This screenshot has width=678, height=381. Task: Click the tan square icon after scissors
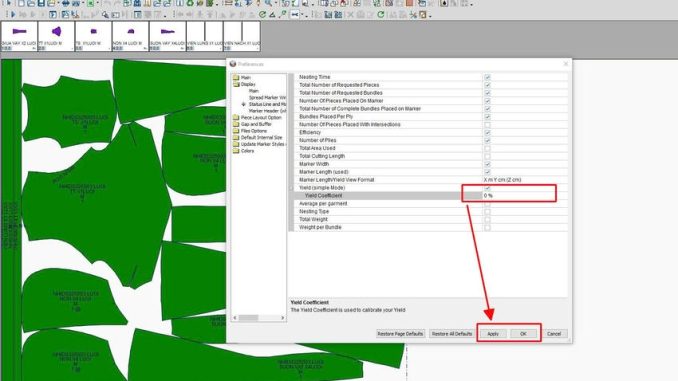422,15
